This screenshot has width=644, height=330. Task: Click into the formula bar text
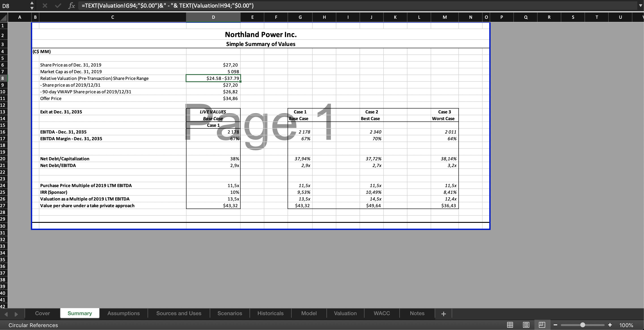tap(358, 6)
